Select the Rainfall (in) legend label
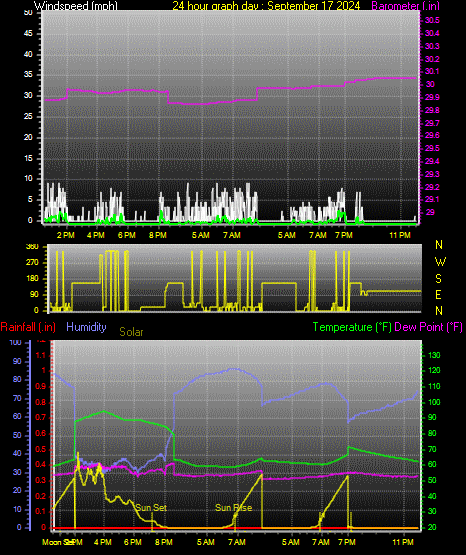Image resolution: width=466 pixels, height=555 pixels. tap(28, 327)
